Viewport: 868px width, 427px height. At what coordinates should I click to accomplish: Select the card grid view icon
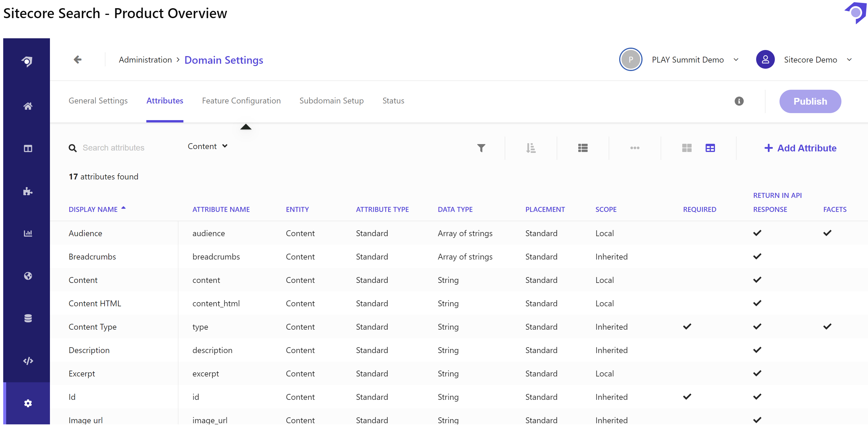pyautogui.click(x=686, y=148)
